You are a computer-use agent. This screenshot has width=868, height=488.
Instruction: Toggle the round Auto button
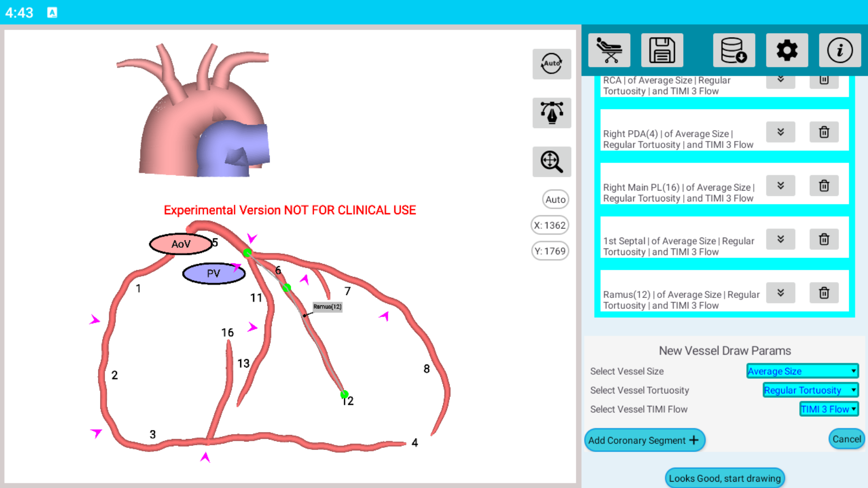click(555, 199)
